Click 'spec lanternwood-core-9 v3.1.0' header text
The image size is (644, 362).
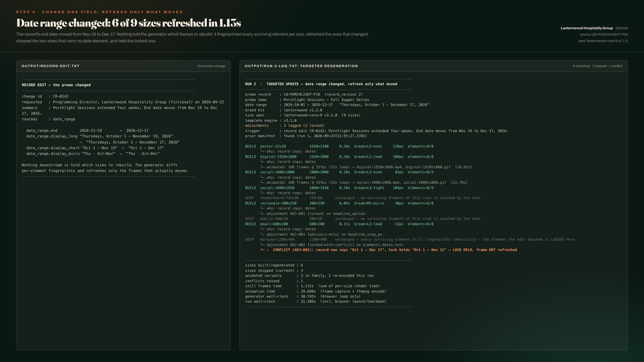pos(603,41)
